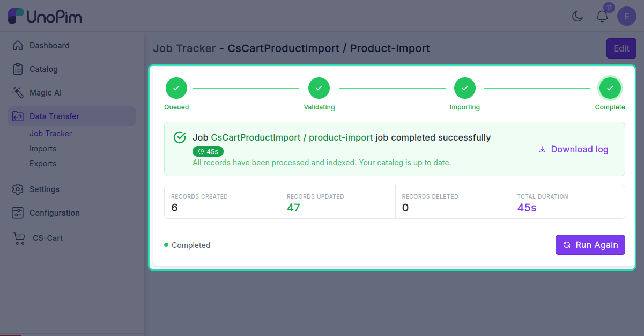Click the green Completed status dot
The image size is (644, 336).
coord(166,245)
